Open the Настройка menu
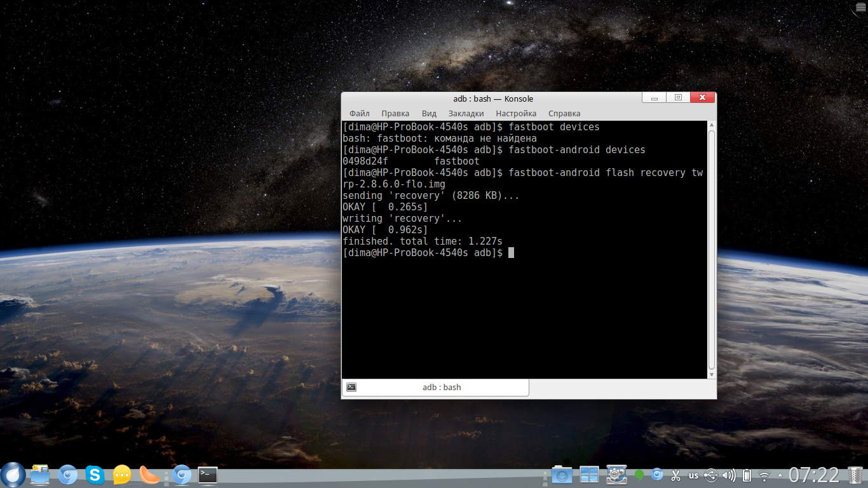Image resolution: width=868 pixels, height=488 pixels. 516,113
